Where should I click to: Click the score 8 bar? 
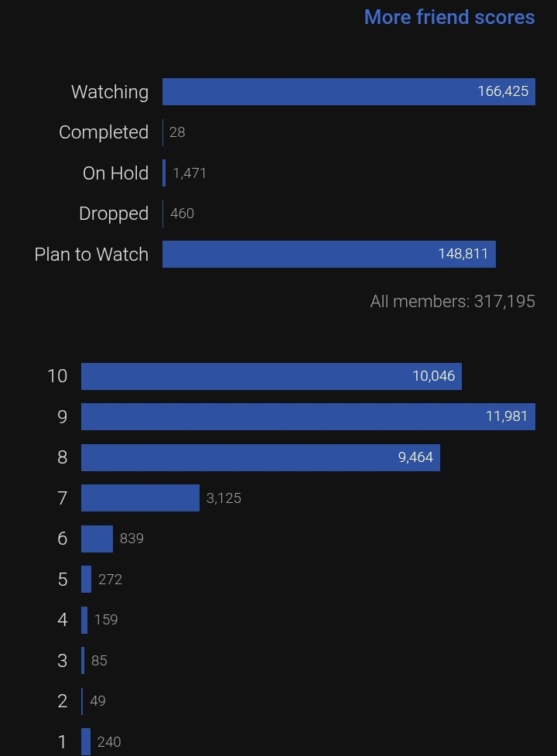click(x=260, y=457)
